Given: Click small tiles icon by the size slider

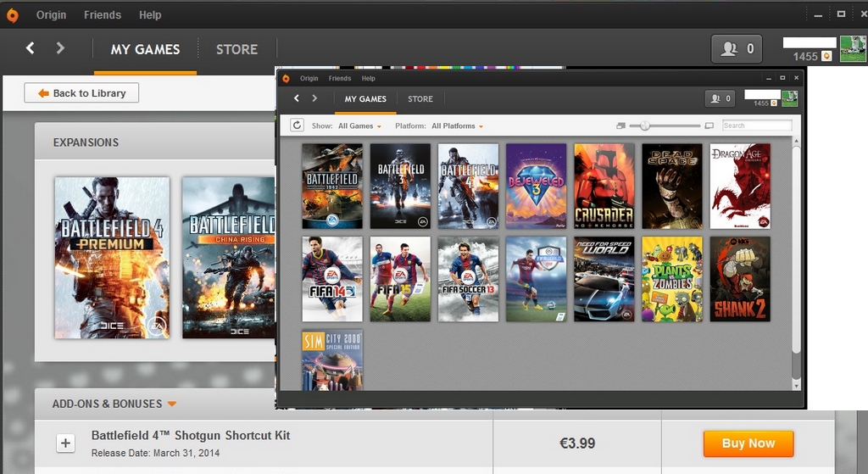Looking at the screenshot, I should pos(620,125).
